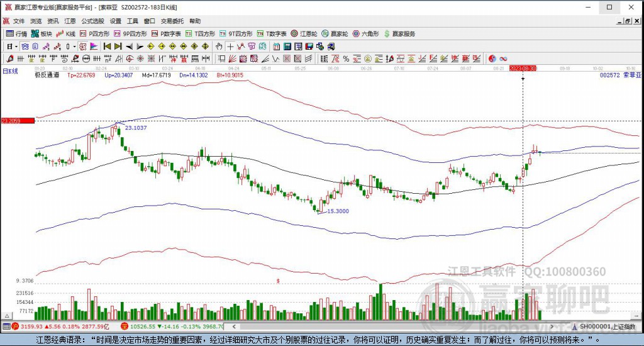This screenshot has width=644, height=346.
Task: Click the up triangle button at chart bottom-left
Action: tap(7, 316)
